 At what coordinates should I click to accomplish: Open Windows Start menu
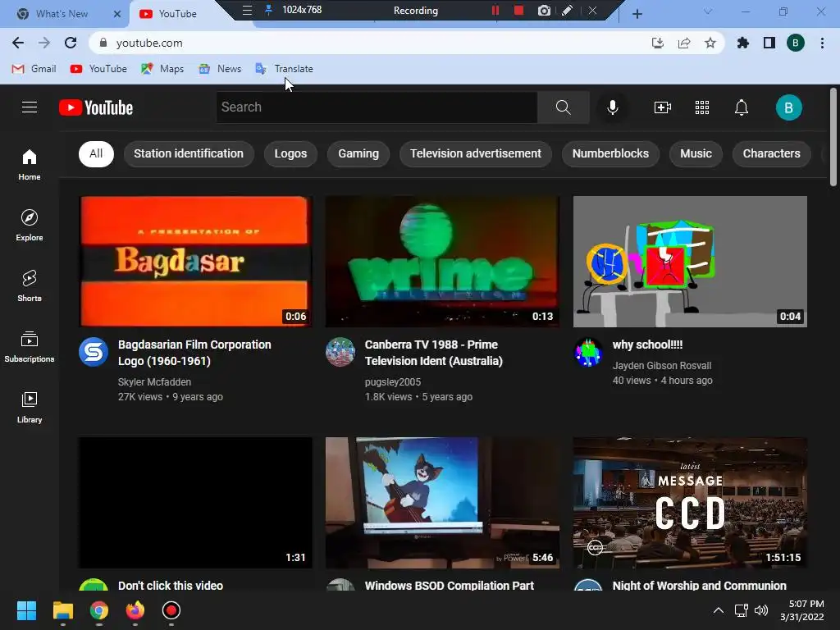26,610
